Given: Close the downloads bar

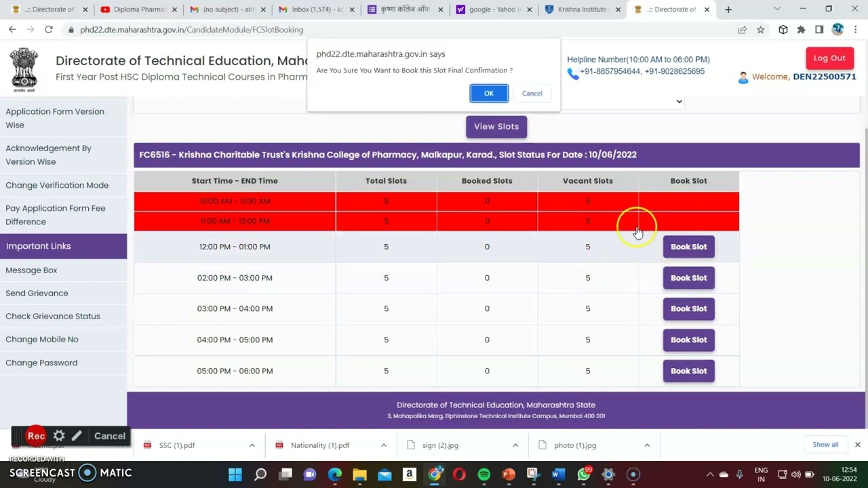Looking at the screenshot, I should 857,445.
